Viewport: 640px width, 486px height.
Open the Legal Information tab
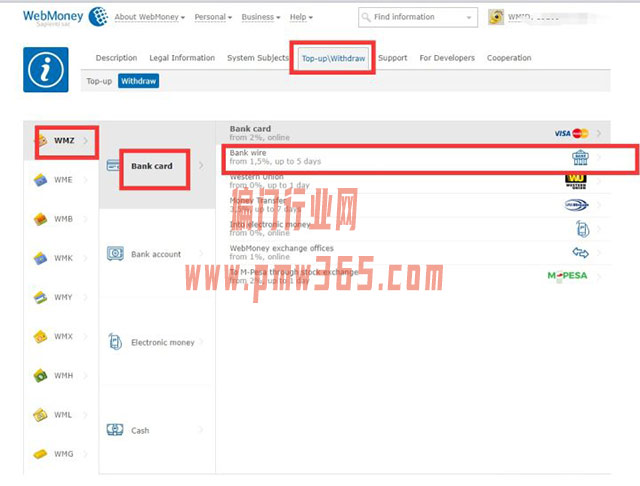coord(182,58)
